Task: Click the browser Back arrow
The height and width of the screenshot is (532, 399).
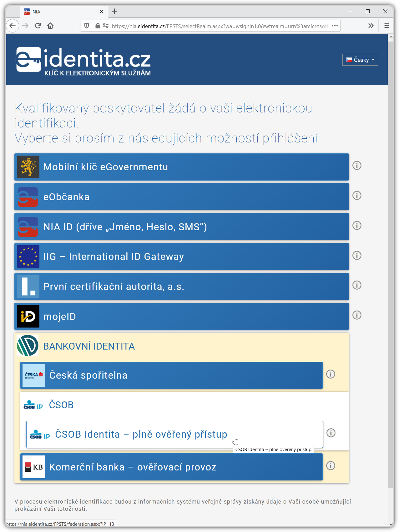Action: (x=13, y=26)
